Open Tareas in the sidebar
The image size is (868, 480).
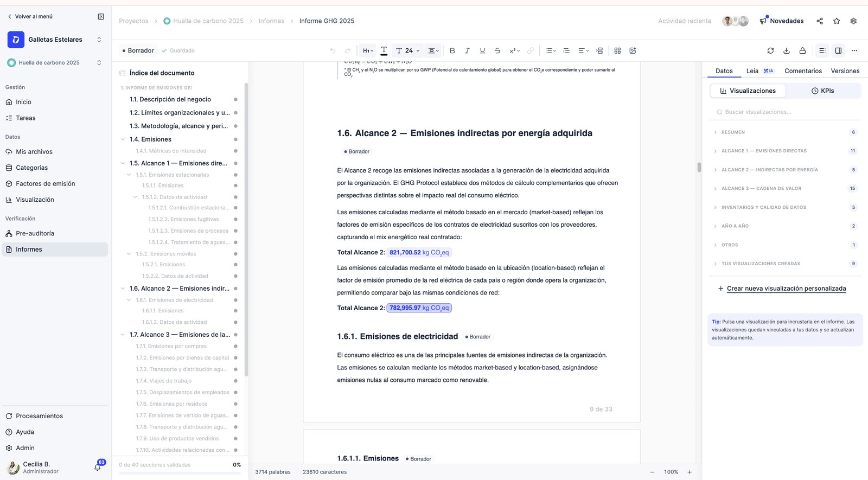click(x=55, y=118)
